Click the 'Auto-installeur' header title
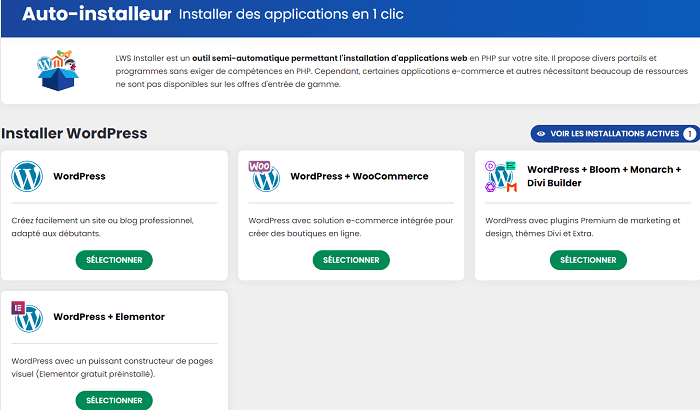Screen dimensions: 700x410 point(96,14)
